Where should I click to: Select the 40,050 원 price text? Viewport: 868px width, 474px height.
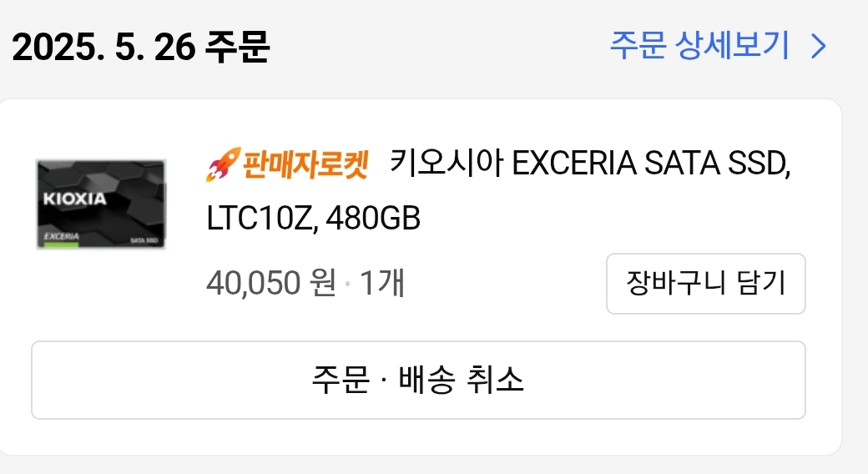pos(271,282)
